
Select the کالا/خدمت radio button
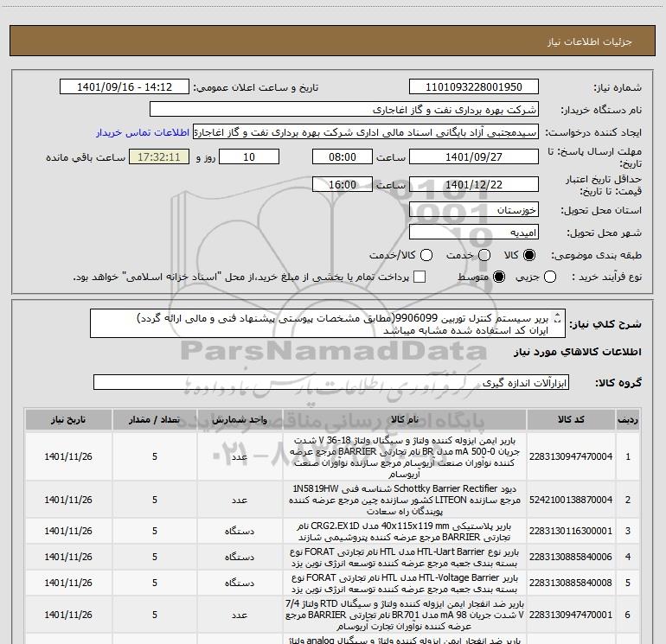point(426,255)
